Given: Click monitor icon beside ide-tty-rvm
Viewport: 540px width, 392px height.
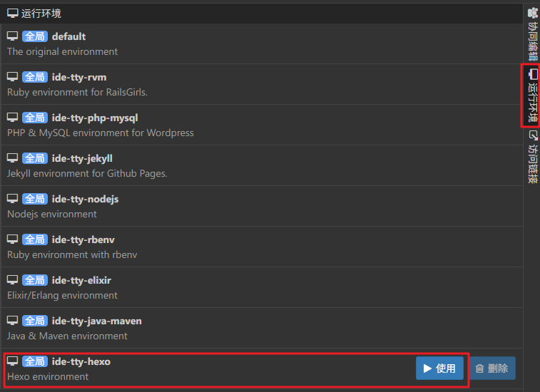Looking at the screenshot, I should click(13, 77).
